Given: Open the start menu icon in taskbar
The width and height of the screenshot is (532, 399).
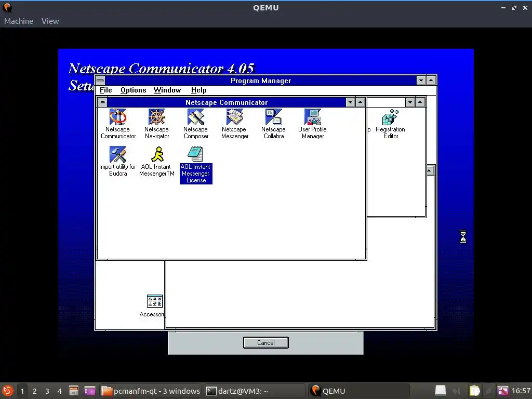Looking at the screenshot, I should pos(7,391).
